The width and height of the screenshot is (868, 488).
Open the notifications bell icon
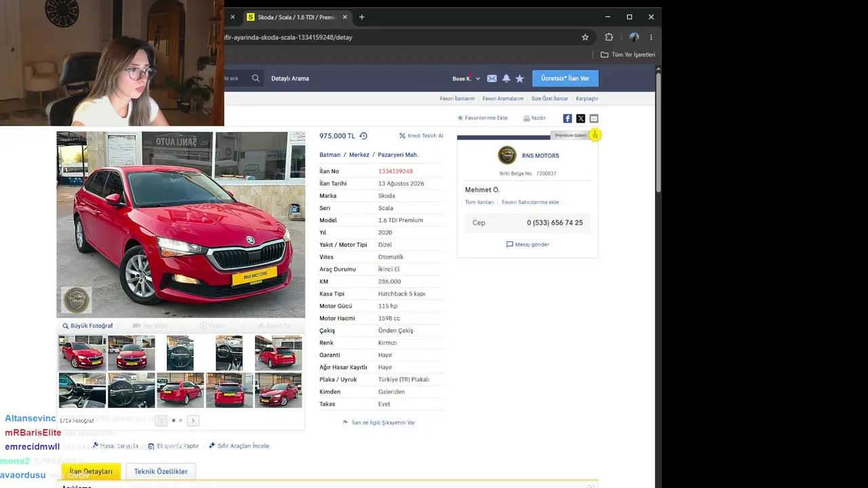pos(506,79)
